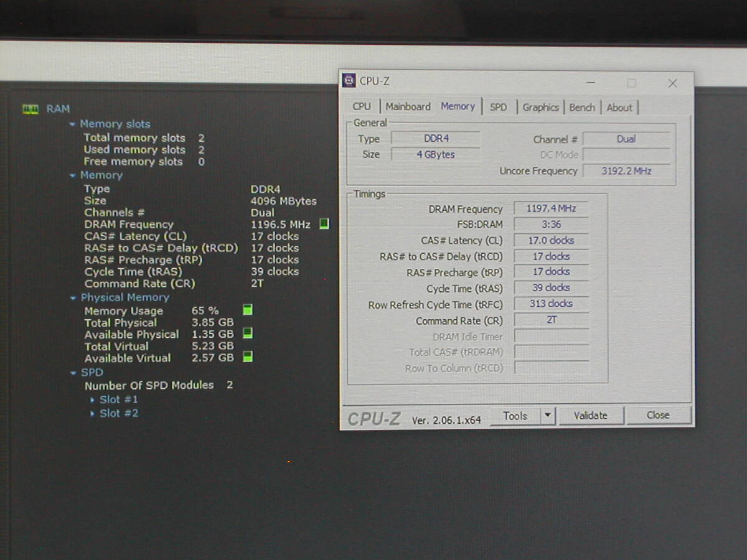This screenshot has height=560, width=747.
Task: Click the Row Refresh Cycle Time field, 313 clocks
Action: pos(552,304)
